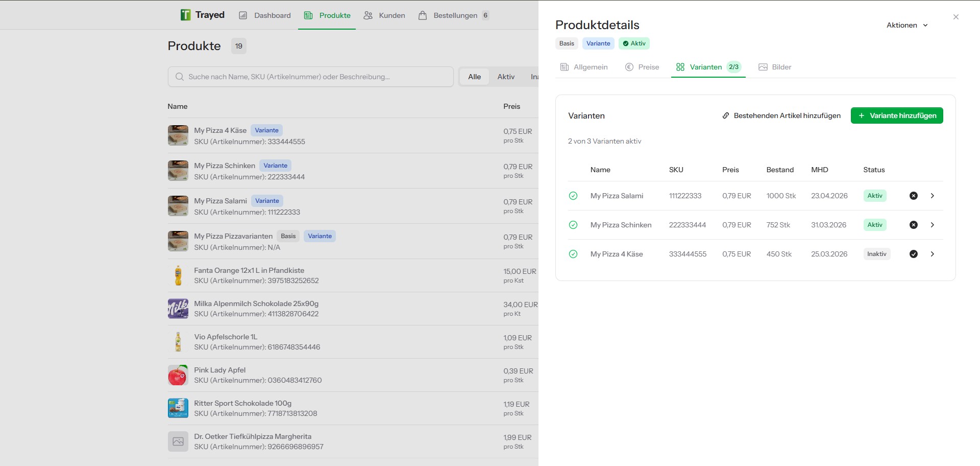
Task: Select the Kunden menu item
Action: [x=391, y=15]
